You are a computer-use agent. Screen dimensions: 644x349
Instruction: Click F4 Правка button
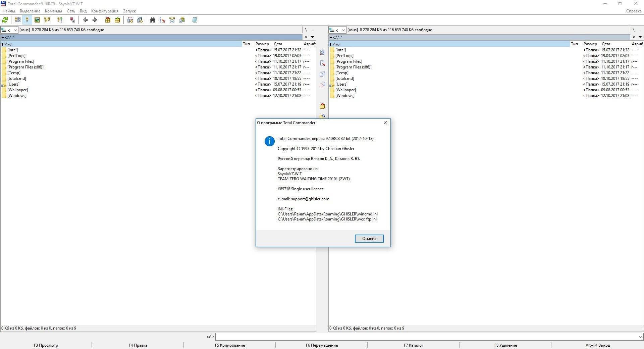tap(138, 345)
